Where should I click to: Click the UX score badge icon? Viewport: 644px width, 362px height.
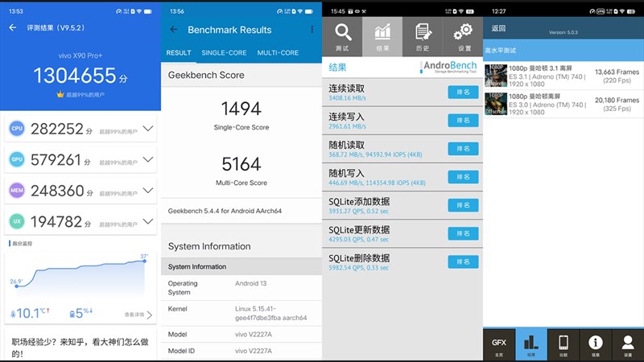coord(17,221)
